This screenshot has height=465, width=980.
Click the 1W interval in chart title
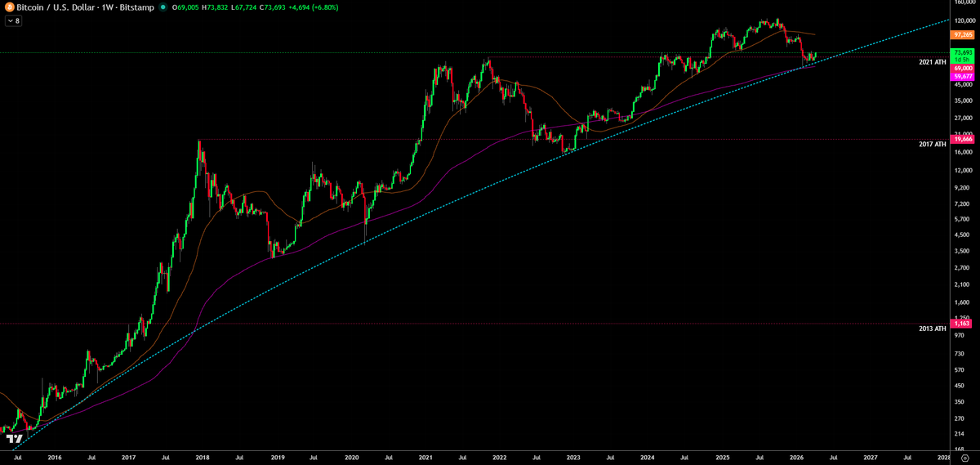point(106,7)
